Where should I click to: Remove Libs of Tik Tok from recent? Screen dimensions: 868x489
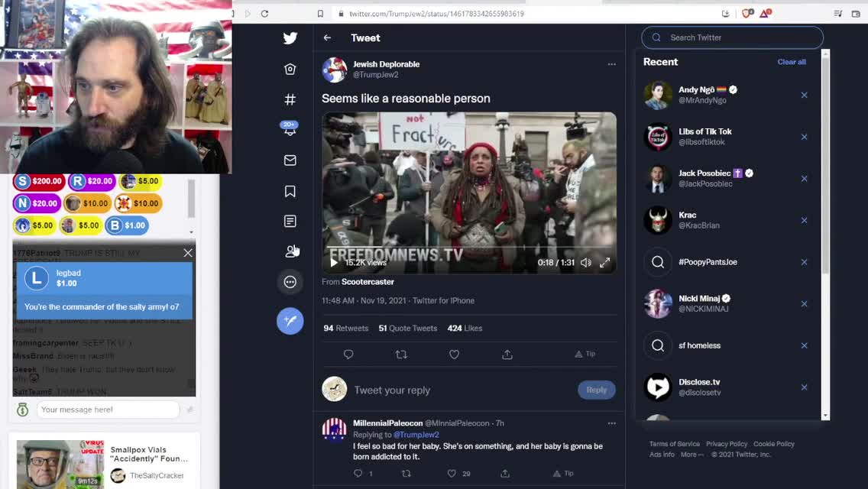(x=805, y=137)
